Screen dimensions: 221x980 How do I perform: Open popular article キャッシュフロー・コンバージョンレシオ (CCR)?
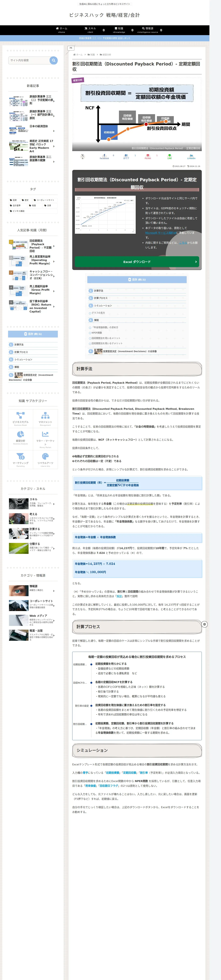tap(33, 276)
